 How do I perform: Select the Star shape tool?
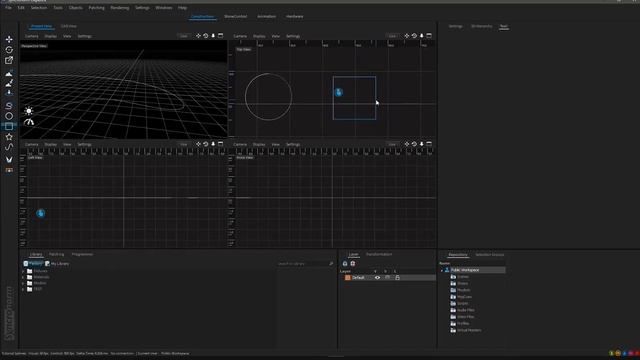pyautogui.click(x=9, y=137)
